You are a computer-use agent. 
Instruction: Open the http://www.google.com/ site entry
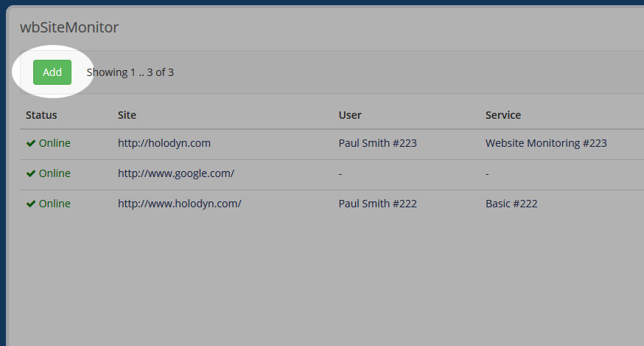(176, 173)
